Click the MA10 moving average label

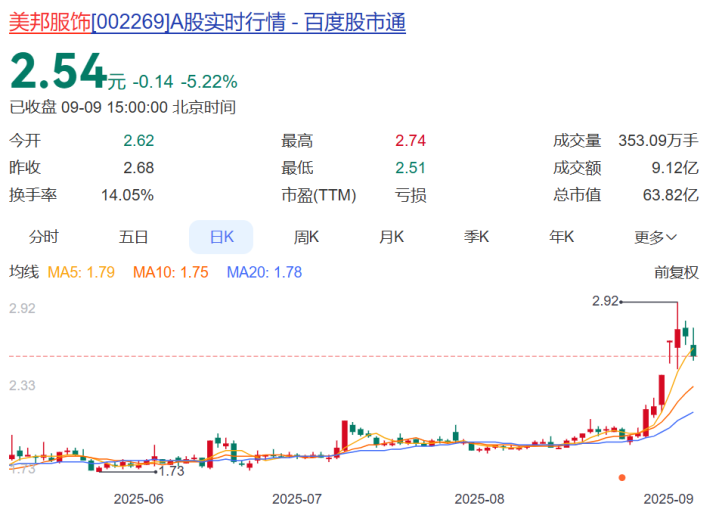tap(171, 272)
